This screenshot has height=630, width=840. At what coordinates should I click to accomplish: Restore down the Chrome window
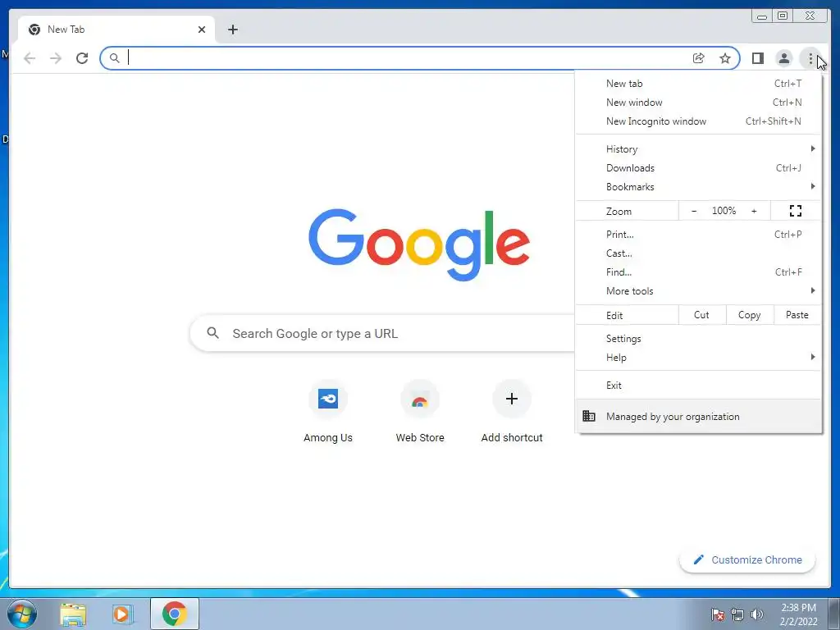point(783,16)
